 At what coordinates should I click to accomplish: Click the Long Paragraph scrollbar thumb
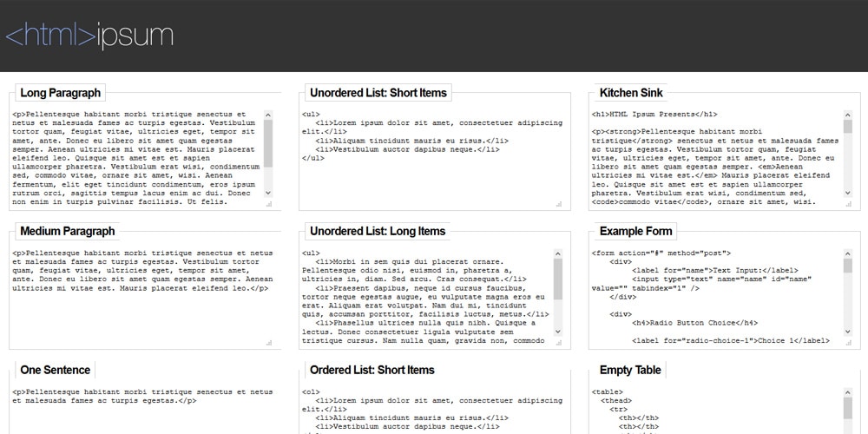point(268,143)
